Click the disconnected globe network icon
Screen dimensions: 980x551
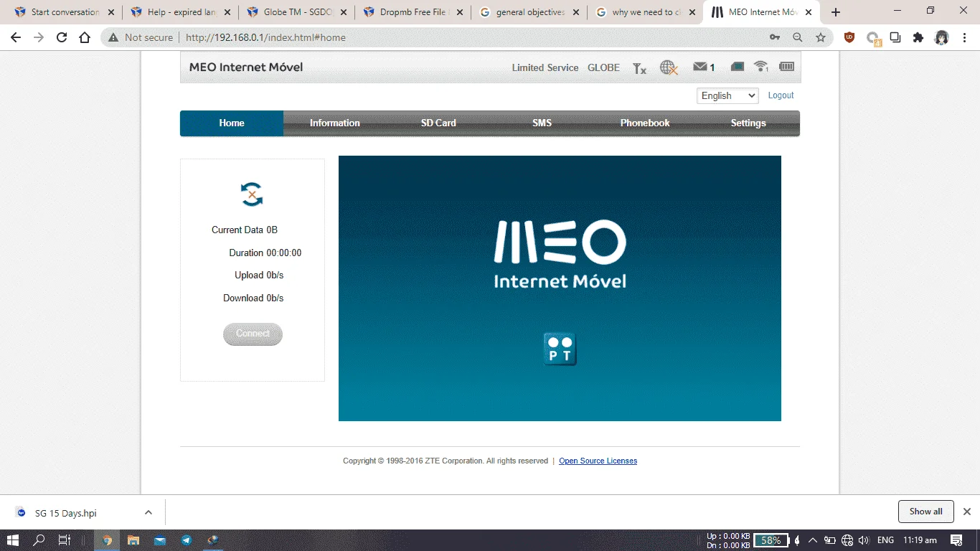(669, 67)
